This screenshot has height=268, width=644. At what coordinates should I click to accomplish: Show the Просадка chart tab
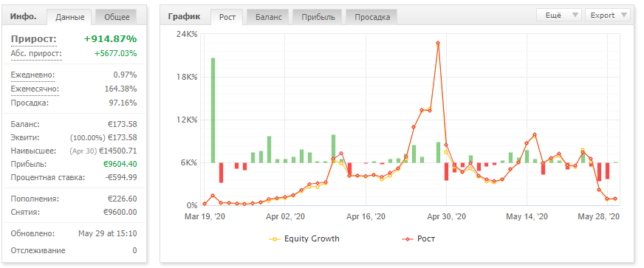[372, 17]
